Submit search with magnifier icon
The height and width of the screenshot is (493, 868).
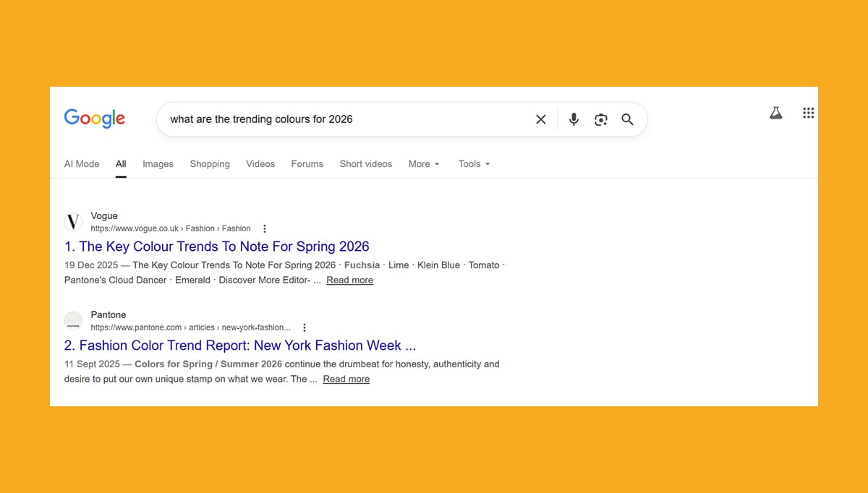pyautogui.click(x=627, y=119)
